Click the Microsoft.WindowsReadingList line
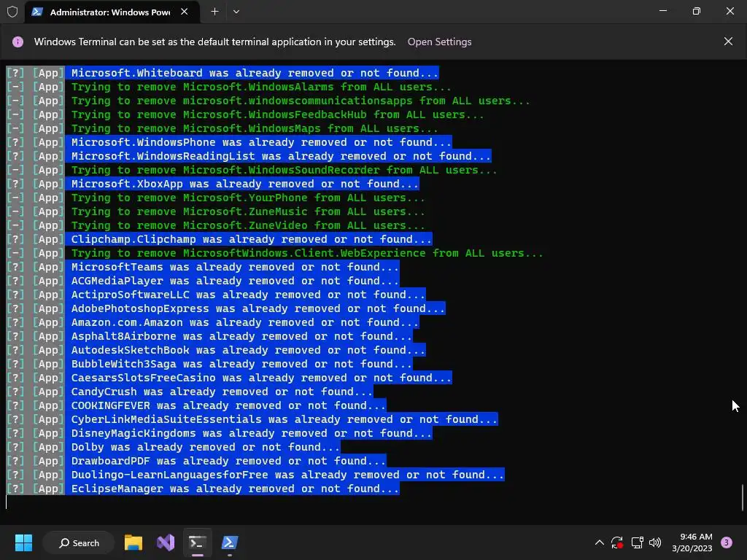Viewport: 747px width, 560px height. pyautogui.click(x=248, y=156)
